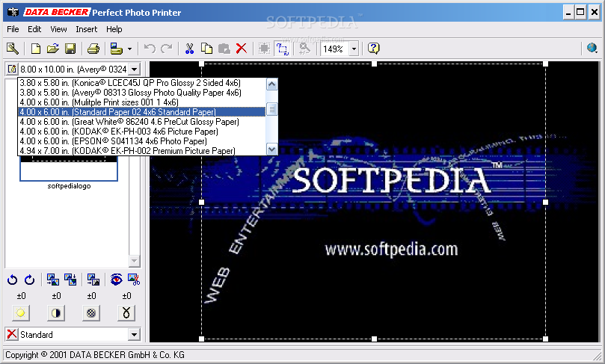Click the top-left selection handle of the image
The width and height of the screenshot is (605, 364).
coord(201,64)
